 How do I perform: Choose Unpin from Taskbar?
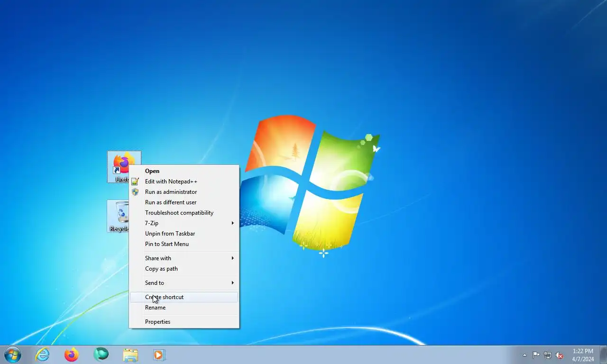(184, 234)
